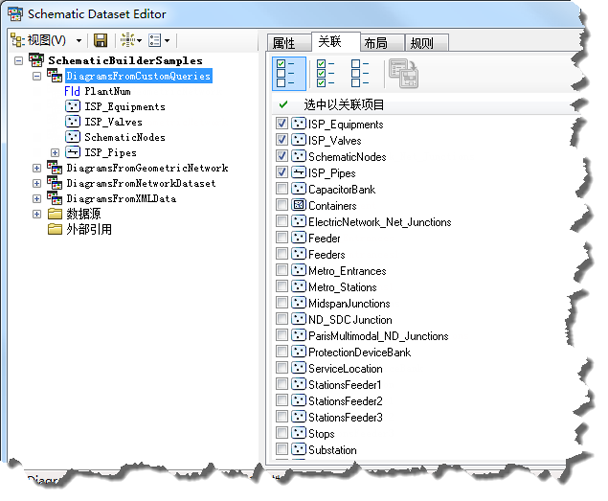Click the list options toolbar icon
This screenshot has height=501, width=608.
(x=155, y=40)
